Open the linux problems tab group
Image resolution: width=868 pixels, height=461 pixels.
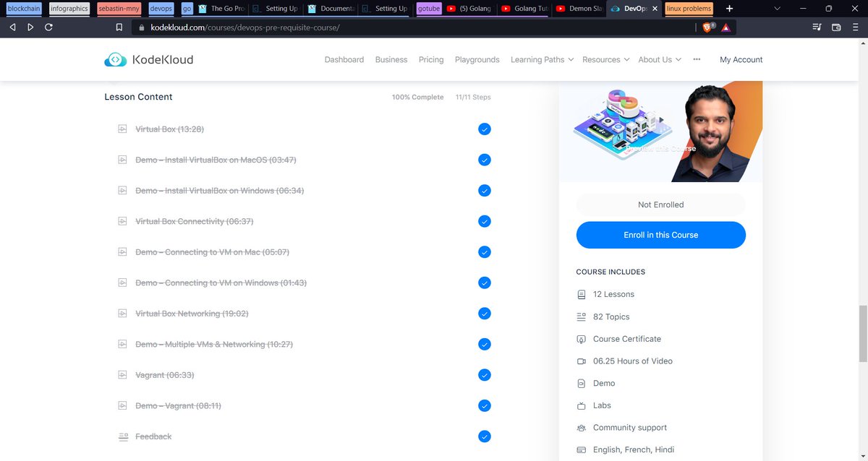(x=689, y=9)
